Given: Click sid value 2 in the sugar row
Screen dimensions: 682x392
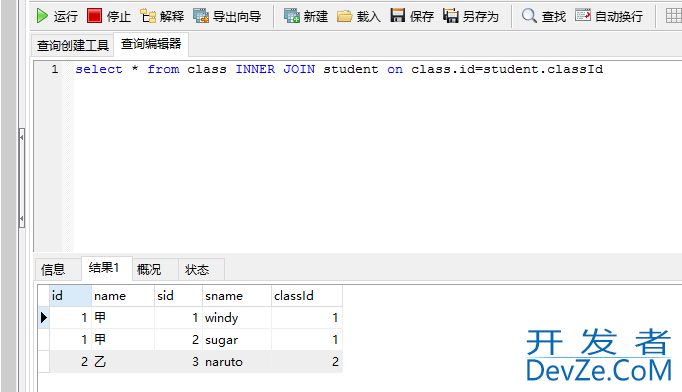Looking at the screenshot, I should click(178, 339).
